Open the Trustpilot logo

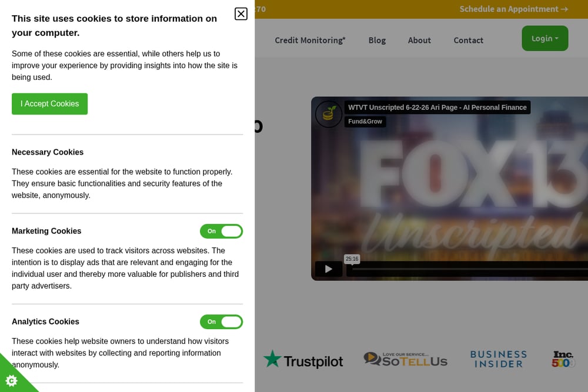tap(303, 360)
